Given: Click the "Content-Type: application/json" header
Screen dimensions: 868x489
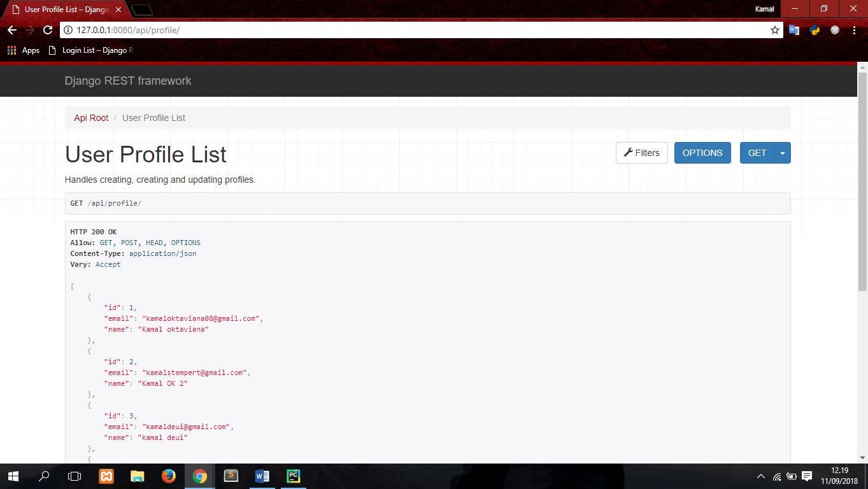Looking at the screenshot, I should tap(133, 253).
